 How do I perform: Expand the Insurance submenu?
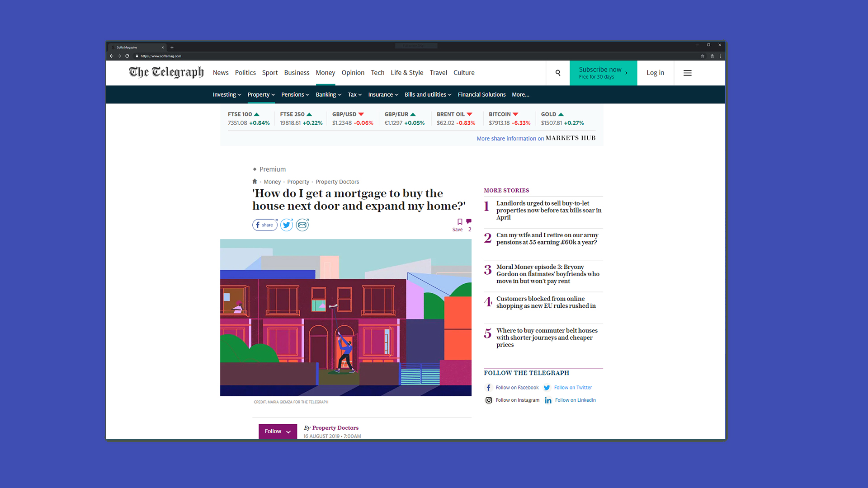tap(383, 94)
